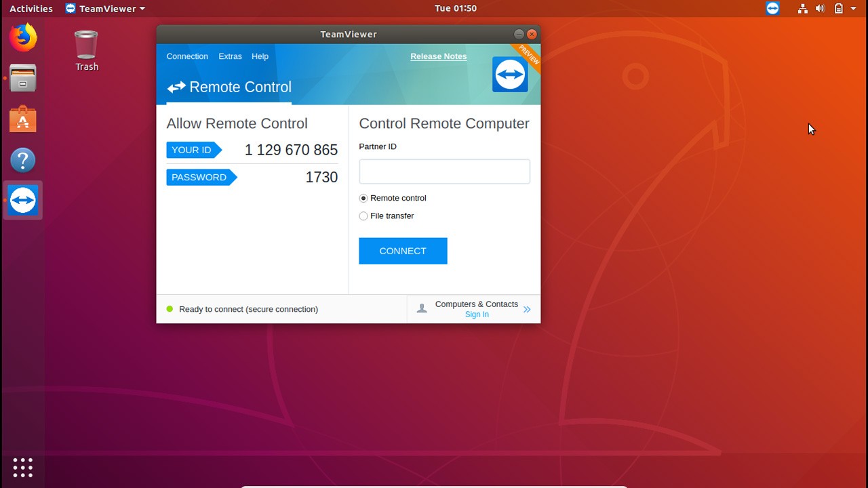The height and width of the screenshot is (488, 868).
Task: Select the Remote control radio option
Action: pyautogui.click(x=363, y=198)
